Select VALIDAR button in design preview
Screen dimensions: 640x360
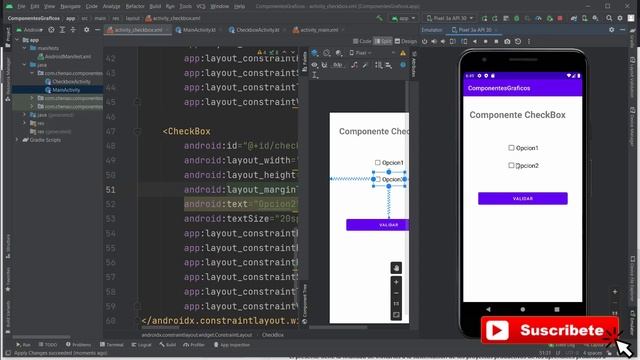tap(378, 225)
